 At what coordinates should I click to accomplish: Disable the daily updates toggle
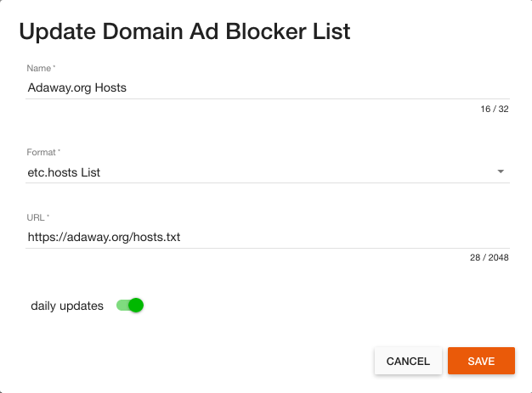click(x=130, y=306)
